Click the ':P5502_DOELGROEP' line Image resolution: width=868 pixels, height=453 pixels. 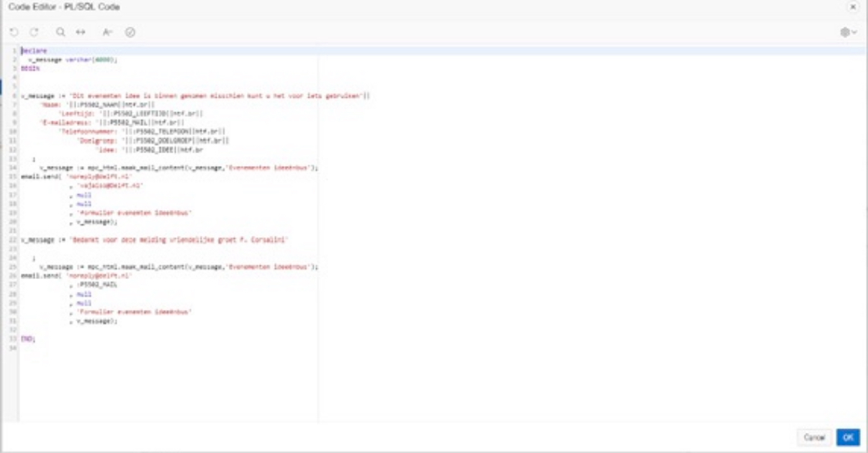(153, 140)
